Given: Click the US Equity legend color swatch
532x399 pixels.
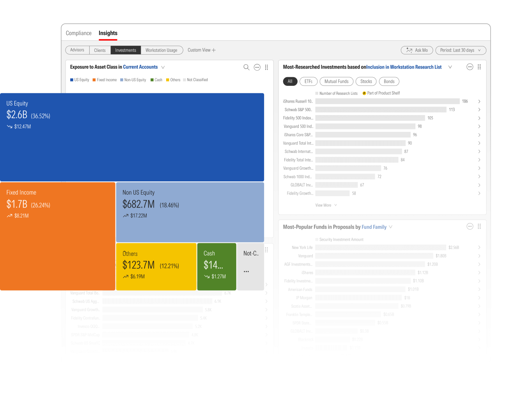Looking at the screenshot, I should click(x=72, y=80).
